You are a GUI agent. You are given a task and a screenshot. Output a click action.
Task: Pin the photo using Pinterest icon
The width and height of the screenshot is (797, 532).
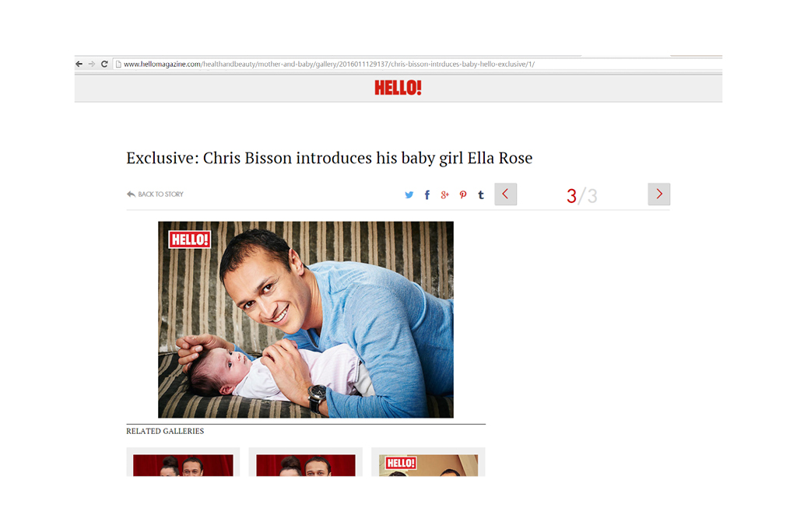tap(463, 194)
